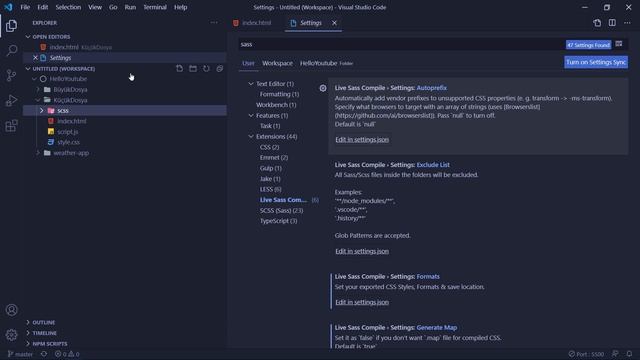Close Settings in Open Editors list
This screenshot has height=360, width=640.
(36, 58)
